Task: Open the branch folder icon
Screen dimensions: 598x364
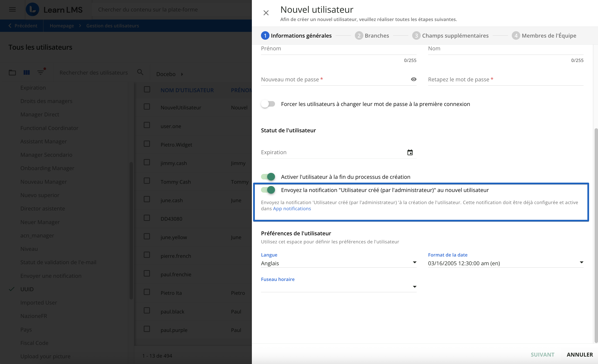Action: (12, 72)
